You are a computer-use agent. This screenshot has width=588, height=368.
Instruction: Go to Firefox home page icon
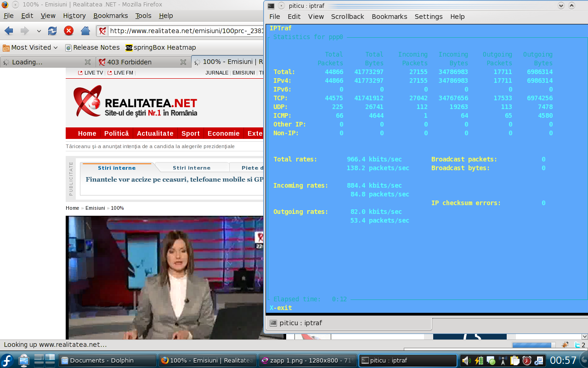click(85, 31)
